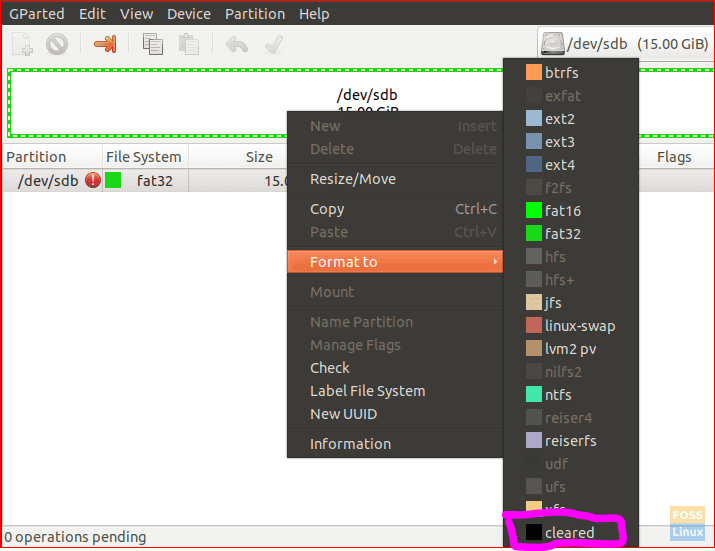Format partition to linux-swap

pos(571,326)
